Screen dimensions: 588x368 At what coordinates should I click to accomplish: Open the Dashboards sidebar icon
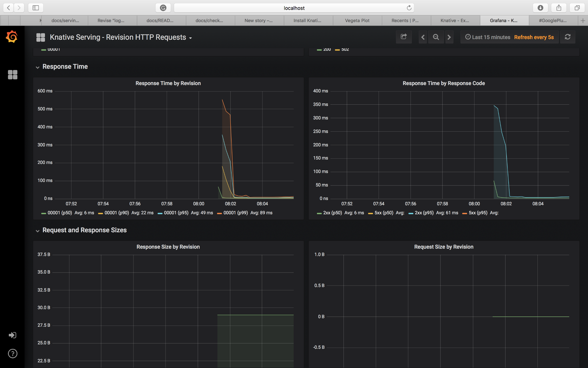click(x=13, y=75)
